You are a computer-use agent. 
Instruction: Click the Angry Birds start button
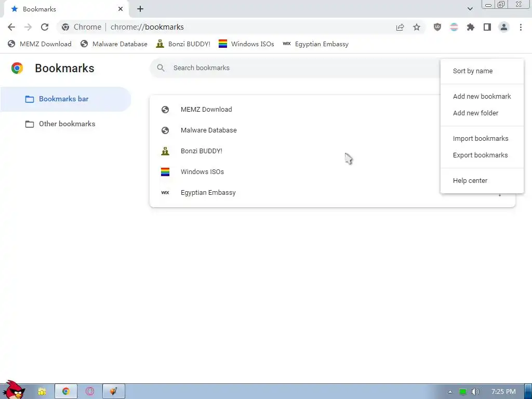(x=14, y=390)
